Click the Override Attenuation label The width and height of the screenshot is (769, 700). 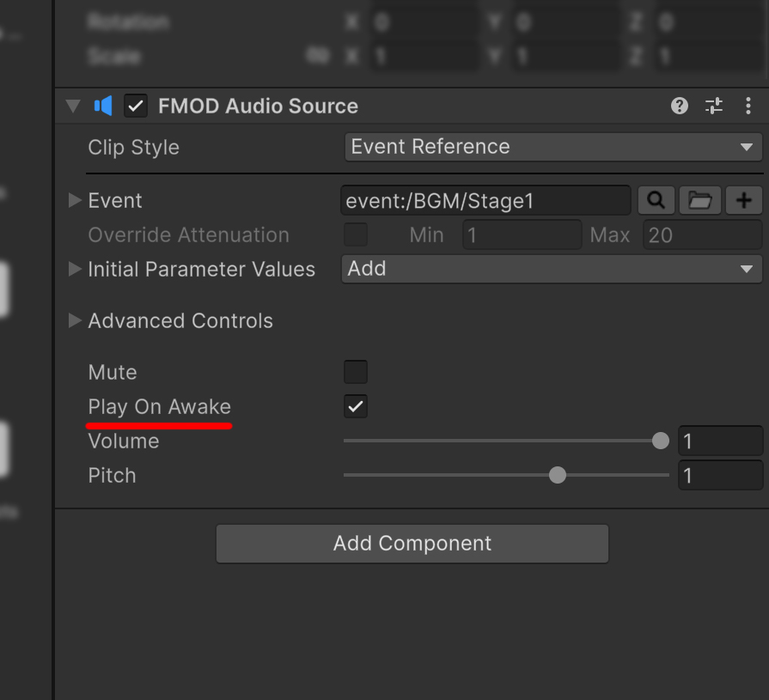point(188,234)
